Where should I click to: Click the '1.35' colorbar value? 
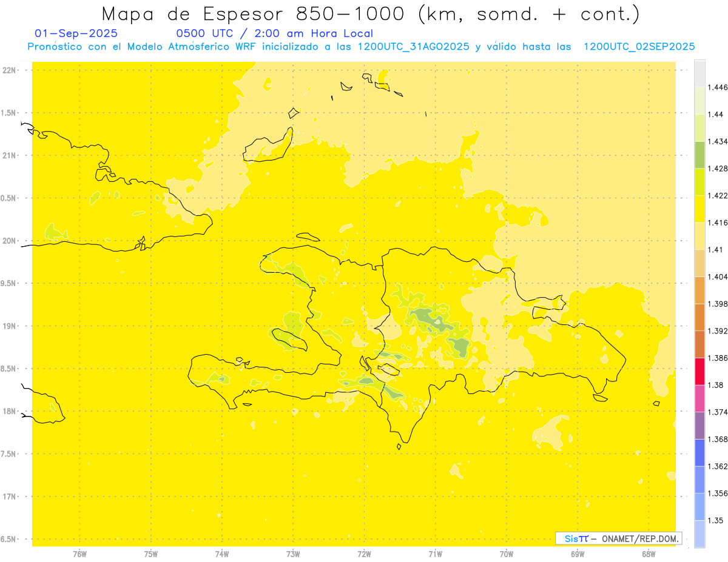(716, 520)
